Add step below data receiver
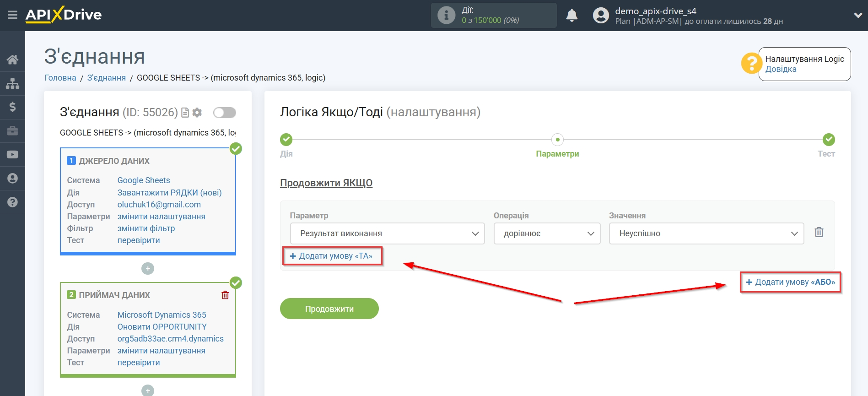 coord(148,391)
